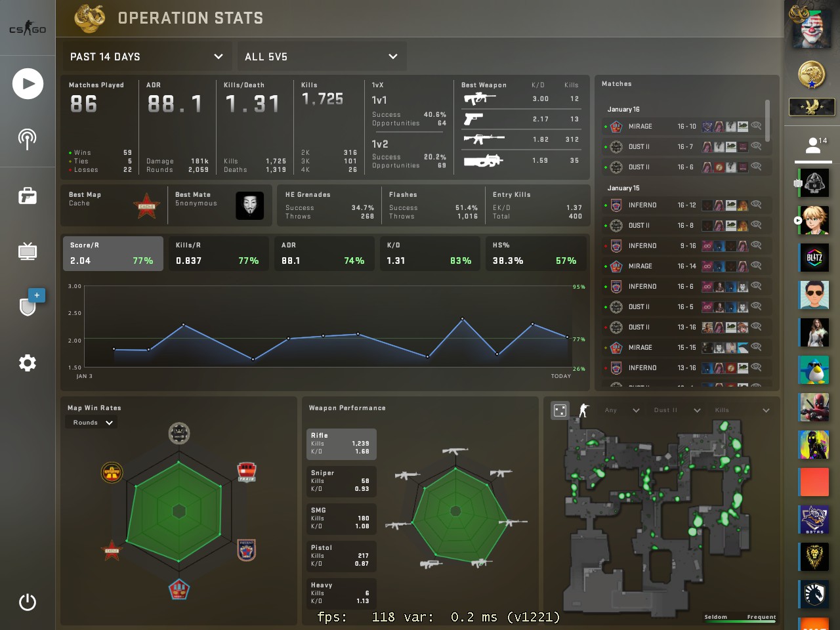The width and height of the screenshot is (840, 630).
Task: Click the penguin friend avatar
Action: pyautogui.click(x=814, y=370)
